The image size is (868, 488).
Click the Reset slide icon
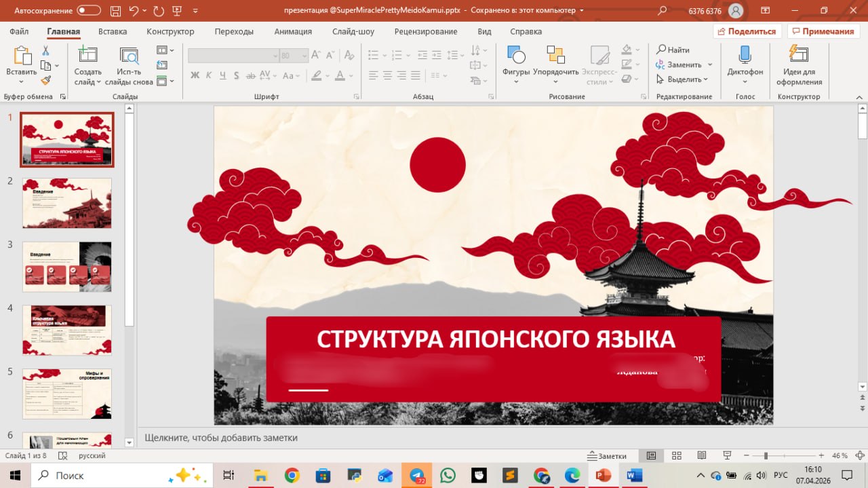[162, 65]
